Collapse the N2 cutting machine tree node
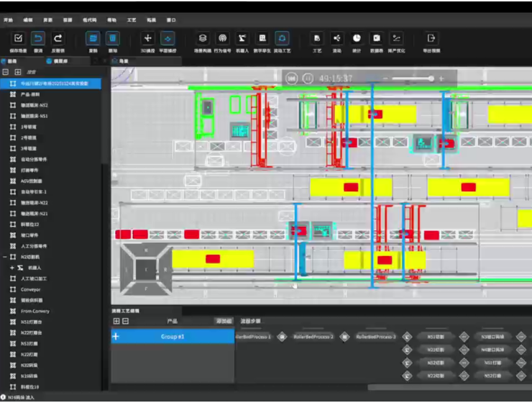Screen dimensions: 532x403 click(x=5, y=257)
